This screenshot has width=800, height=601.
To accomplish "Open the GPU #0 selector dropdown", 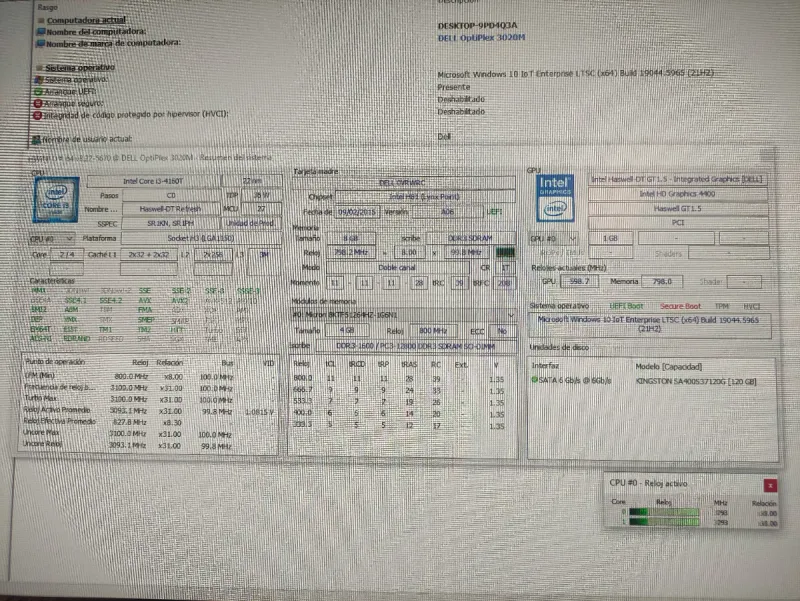I will [553, 238].
